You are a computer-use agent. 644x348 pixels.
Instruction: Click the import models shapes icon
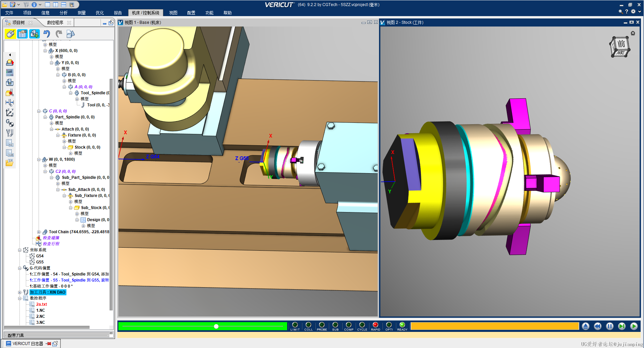pos(70,34)
